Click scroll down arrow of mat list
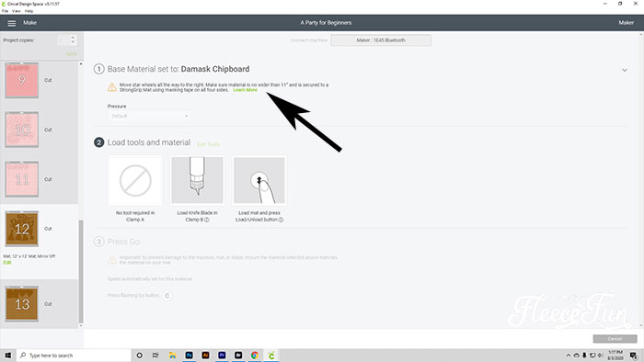 click(81, 325)
